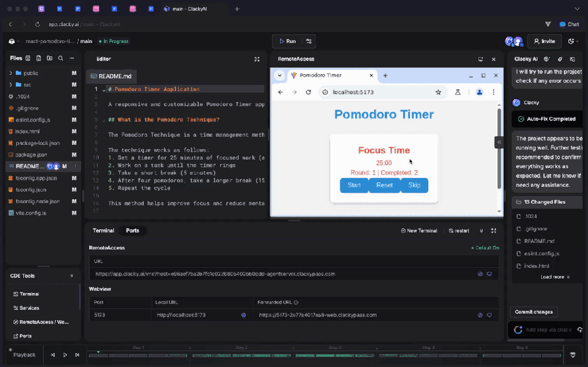Screen dimensions: 588x367
Task: Open file search in the Files panel
Action: (60, 58)
